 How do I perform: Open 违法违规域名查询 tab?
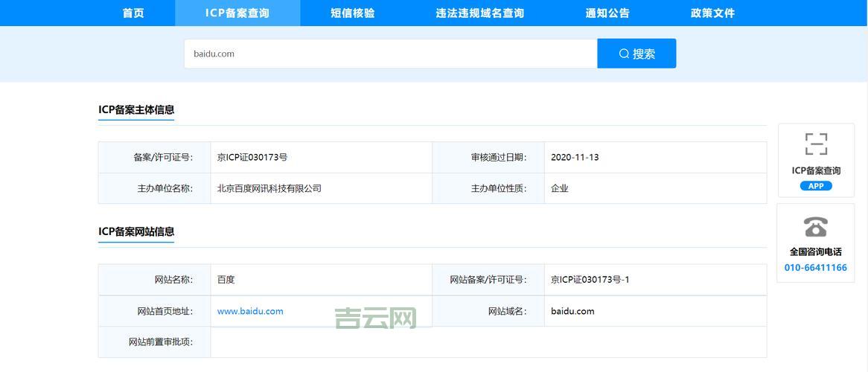point(480,13)
